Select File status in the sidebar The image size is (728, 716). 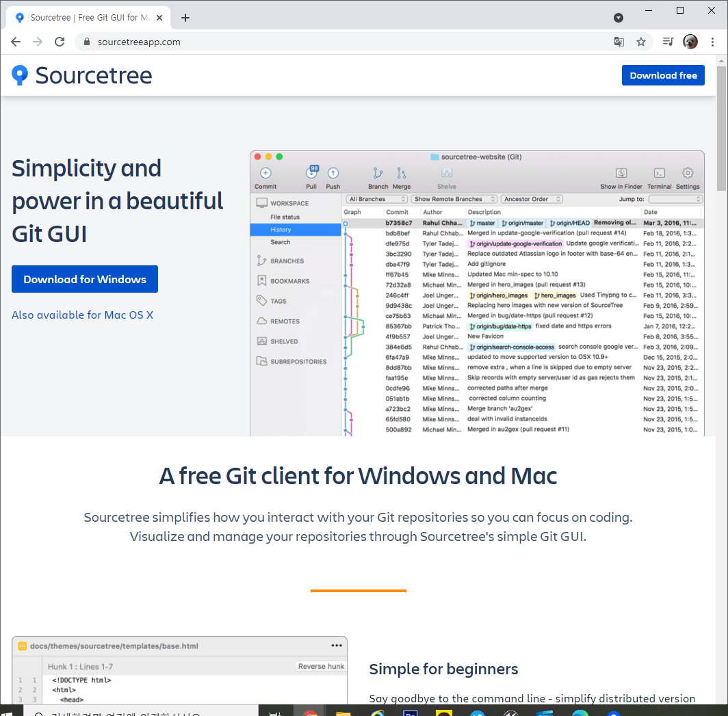[285, 217]
